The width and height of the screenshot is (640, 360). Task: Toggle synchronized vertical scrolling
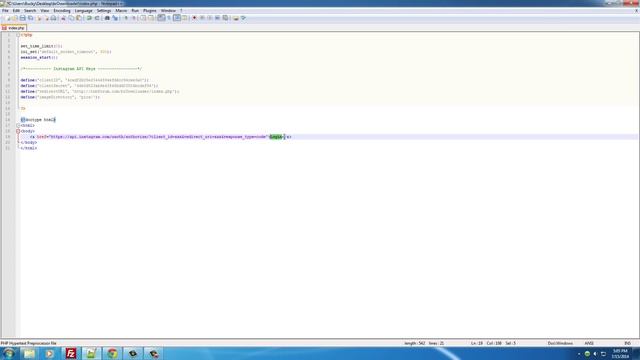143,18
